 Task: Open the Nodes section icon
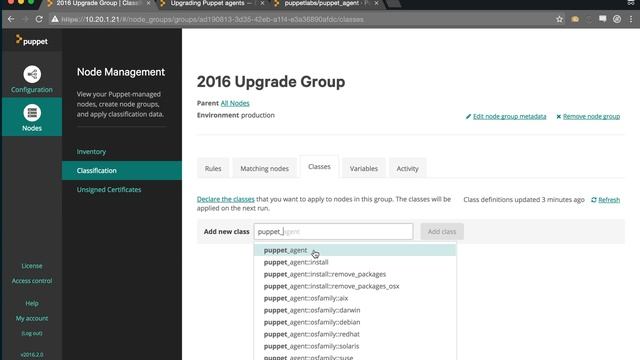[x=32, y=113]
